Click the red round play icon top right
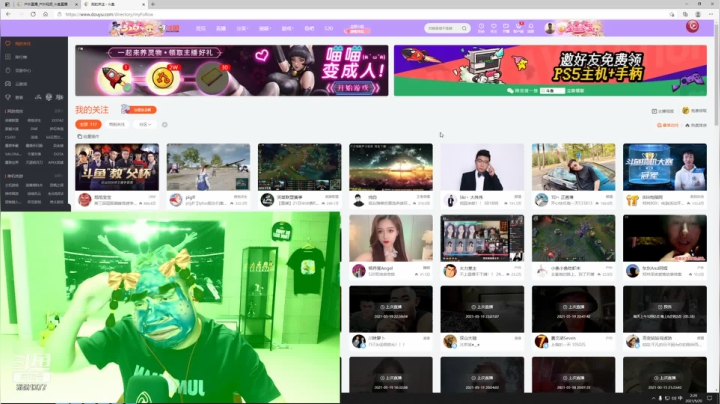Viewport: 720px width, 404px height. (692, 27)
